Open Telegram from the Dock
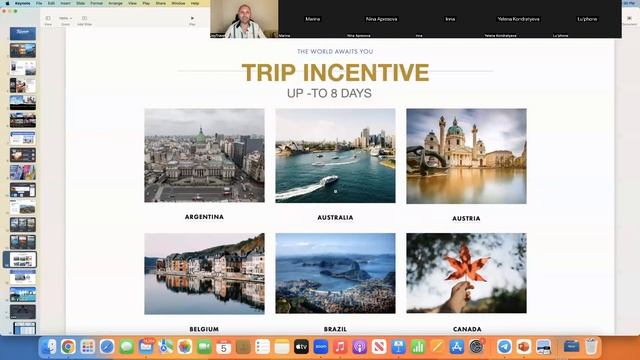Screen dimensions: 640x360 click(504, 347)
